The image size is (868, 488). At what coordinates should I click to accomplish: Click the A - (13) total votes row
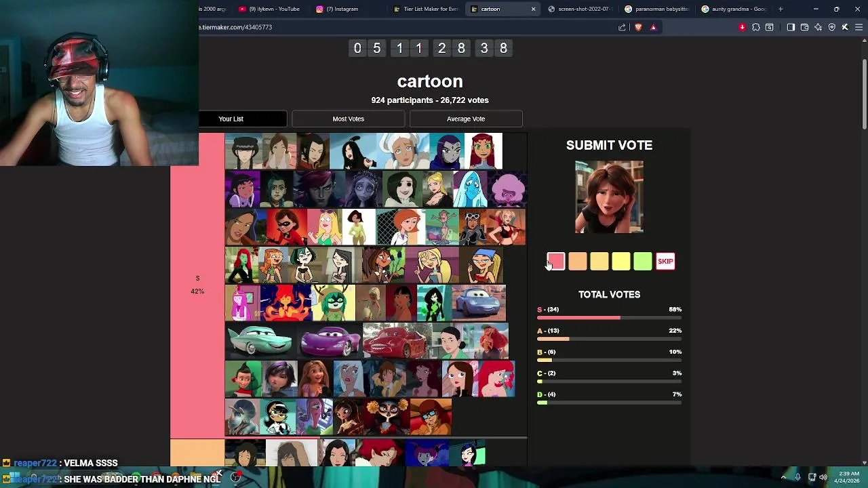[609, 334]
